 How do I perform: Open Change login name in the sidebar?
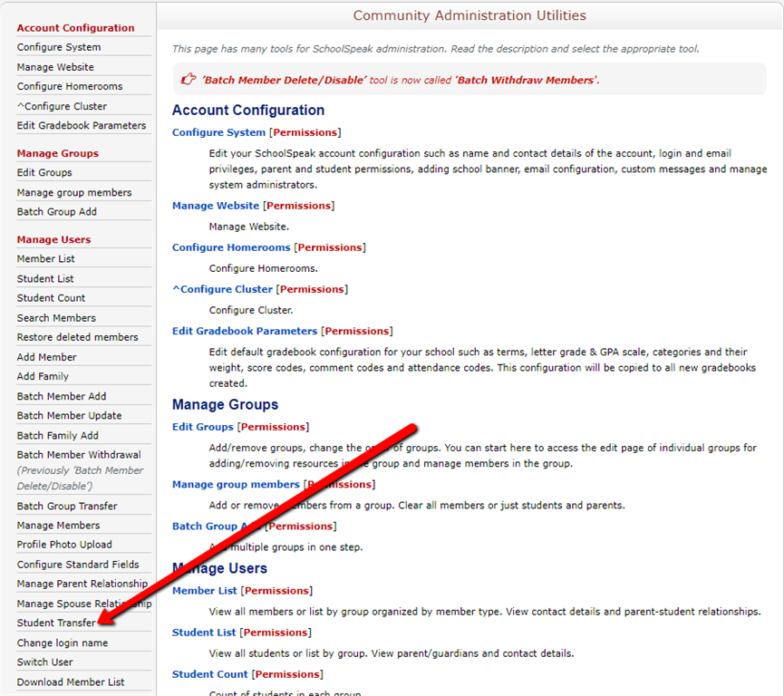point(62,643)
